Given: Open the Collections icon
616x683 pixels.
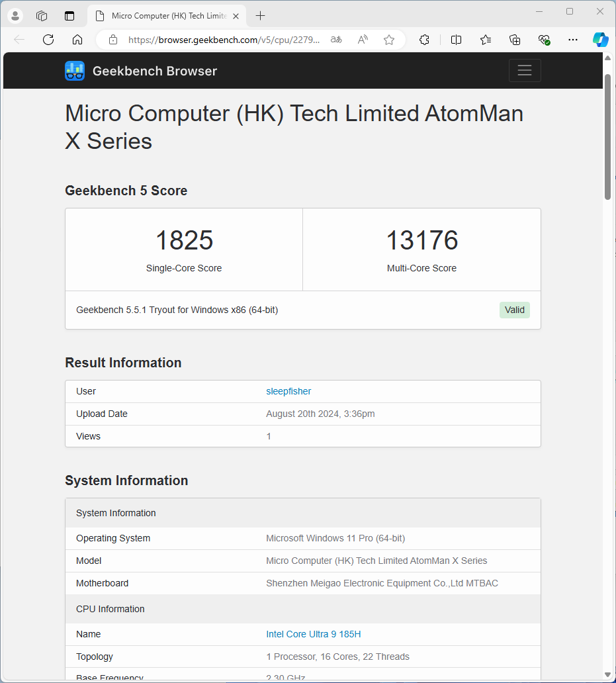Looking at the screenshot, I should [x=515, y=40].
